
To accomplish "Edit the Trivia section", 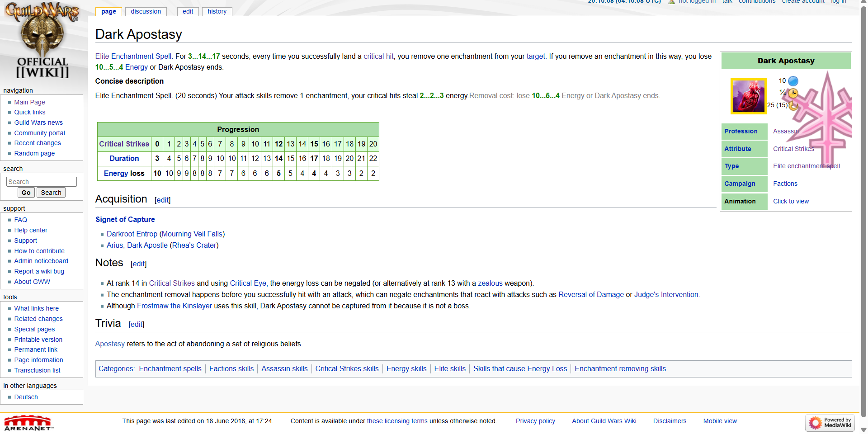I will tap(137, 324).
